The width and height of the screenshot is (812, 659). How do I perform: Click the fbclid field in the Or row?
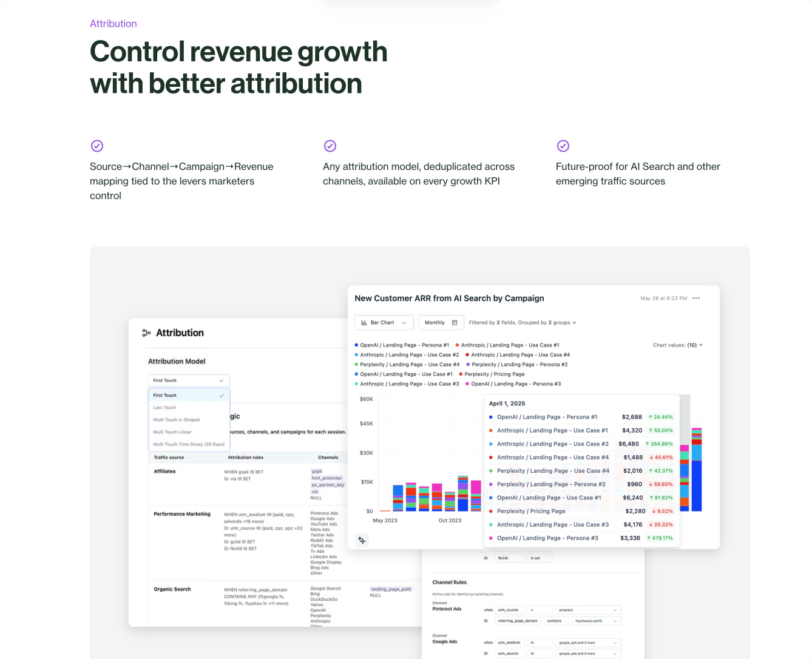pos(510,558)
